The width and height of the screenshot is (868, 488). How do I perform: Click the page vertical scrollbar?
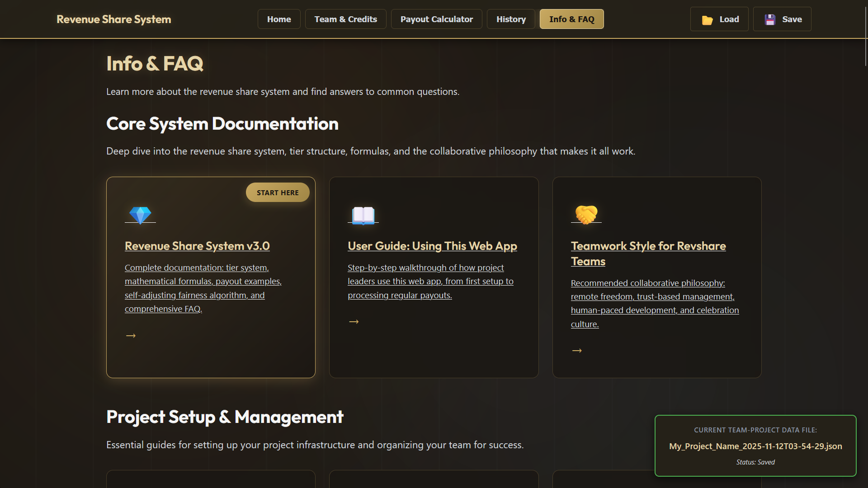click(x=865, y=36)
